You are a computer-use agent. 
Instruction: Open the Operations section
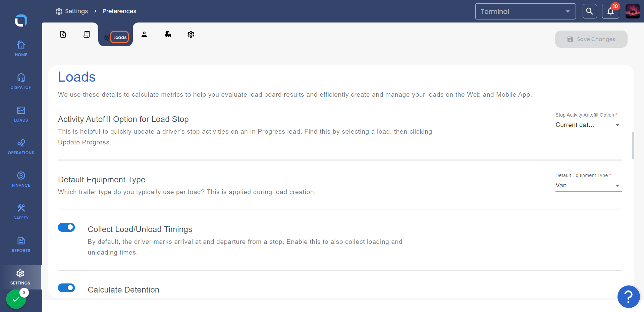coord(21,146)
